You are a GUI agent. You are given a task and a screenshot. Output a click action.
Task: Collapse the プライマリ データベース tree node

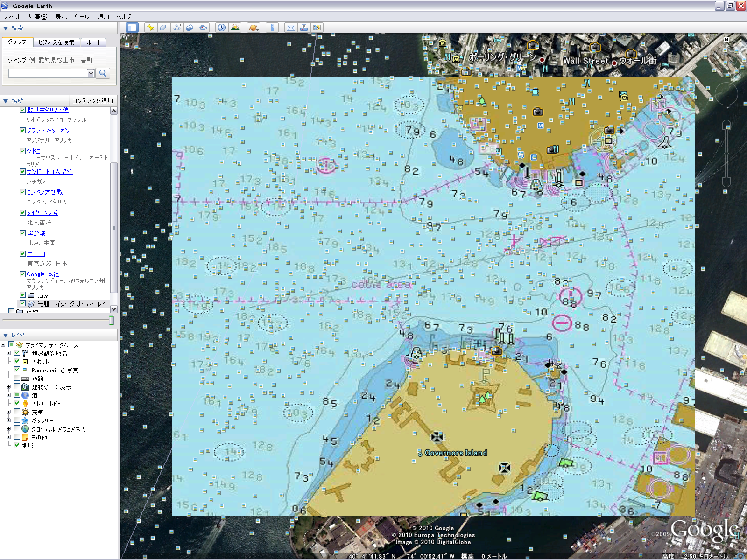tap(3, 345)
